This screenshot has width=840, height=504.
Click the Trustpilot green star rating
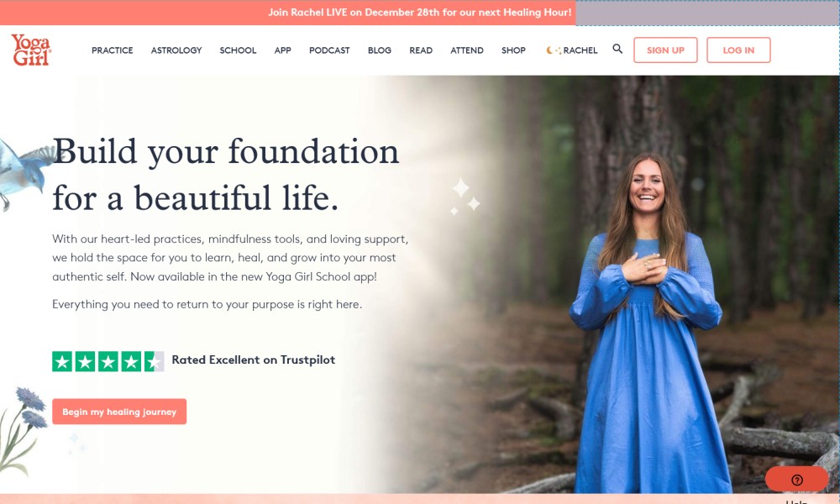point(108,361)
